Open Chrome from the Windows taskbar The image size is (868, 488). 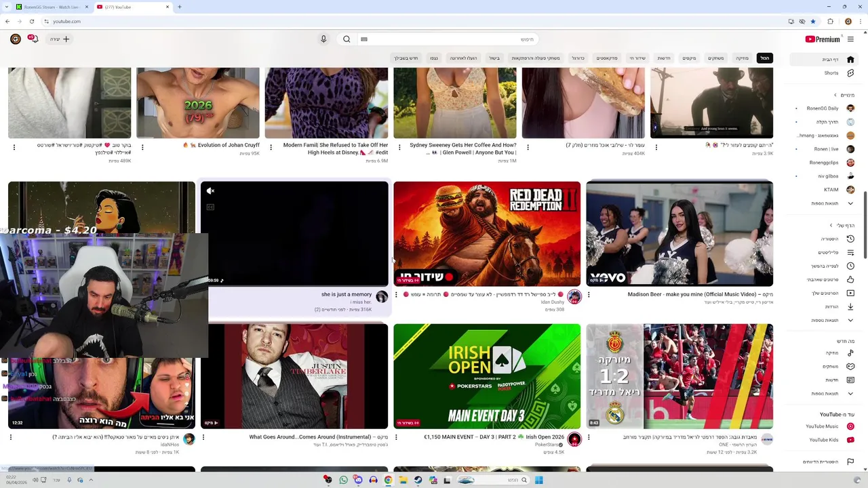tap(388, 480)
